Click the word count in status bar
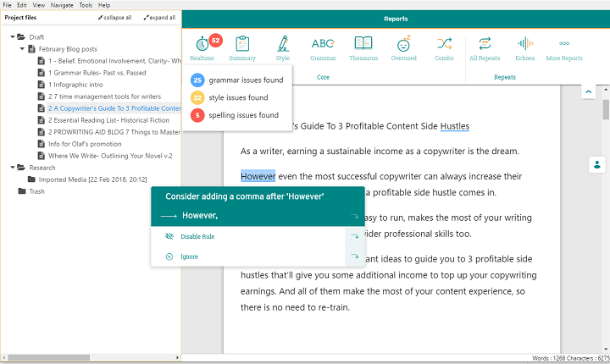 (x=548, y=358)
